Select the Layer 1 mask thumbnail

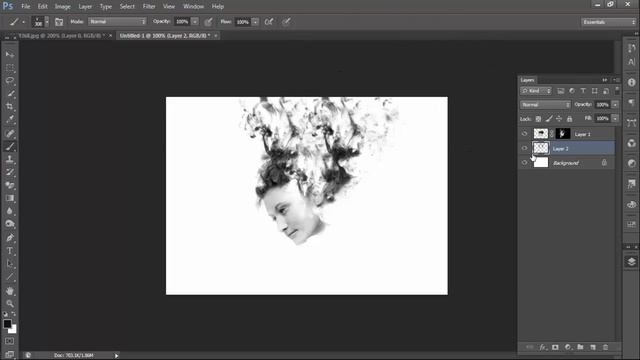coord(563,133)
